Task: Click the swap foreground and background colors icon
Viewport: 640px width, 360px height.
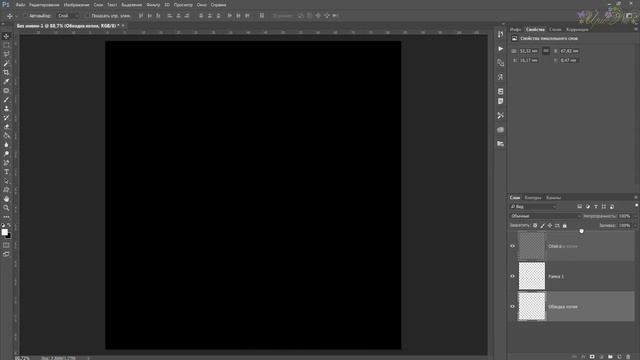Action: click(x=9, y=225)
